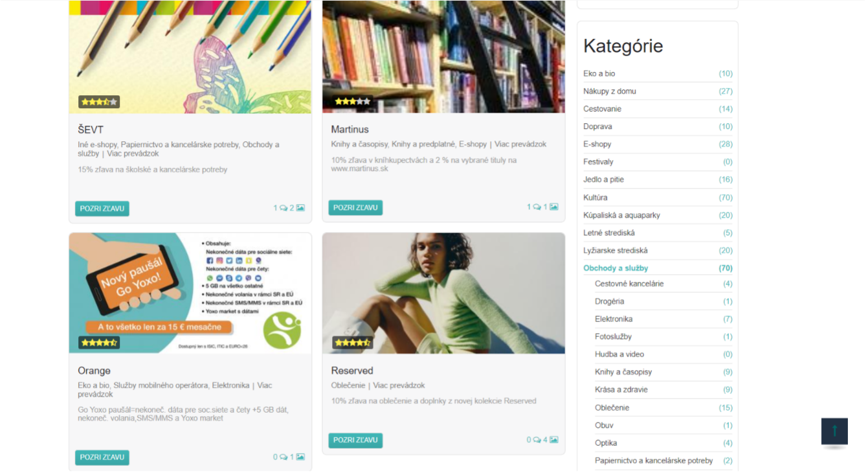868x473 pixels.
Task: Click the comments icon on ŠEVT card
Action: click(x=284, y=208)
